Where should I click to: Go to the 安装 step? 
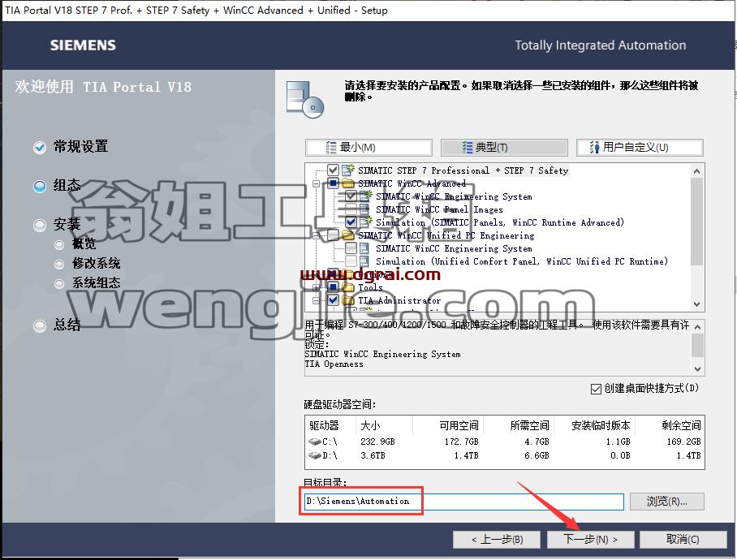pyautogui.click(x=67, y=225)
